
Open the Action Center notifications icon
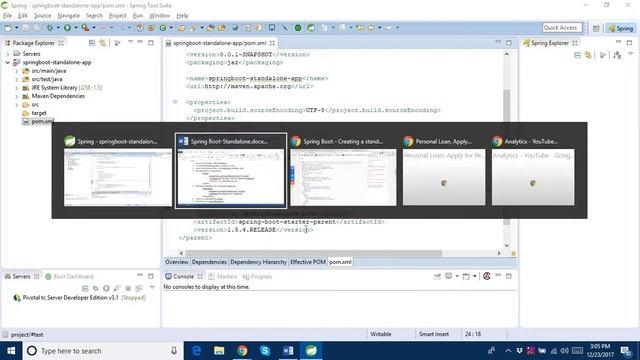point(626,351)
